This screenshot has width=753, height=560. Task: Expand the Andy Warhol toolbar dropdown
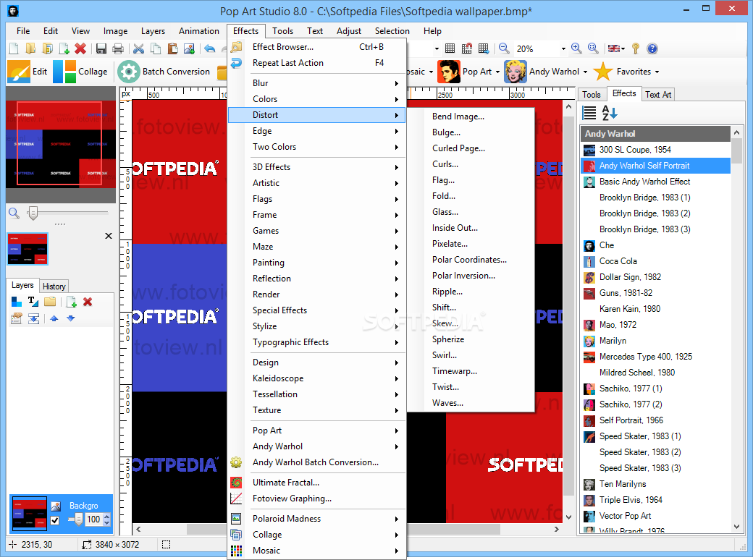[x=585, y=72]
